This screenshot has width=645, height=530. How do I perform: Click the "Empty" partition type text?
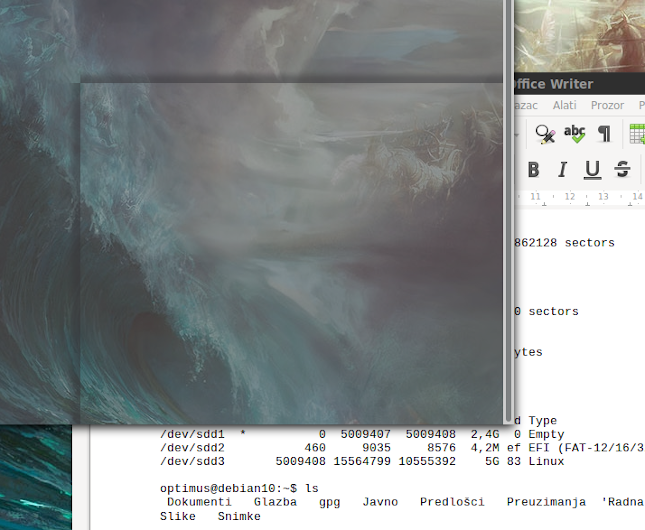546,434
